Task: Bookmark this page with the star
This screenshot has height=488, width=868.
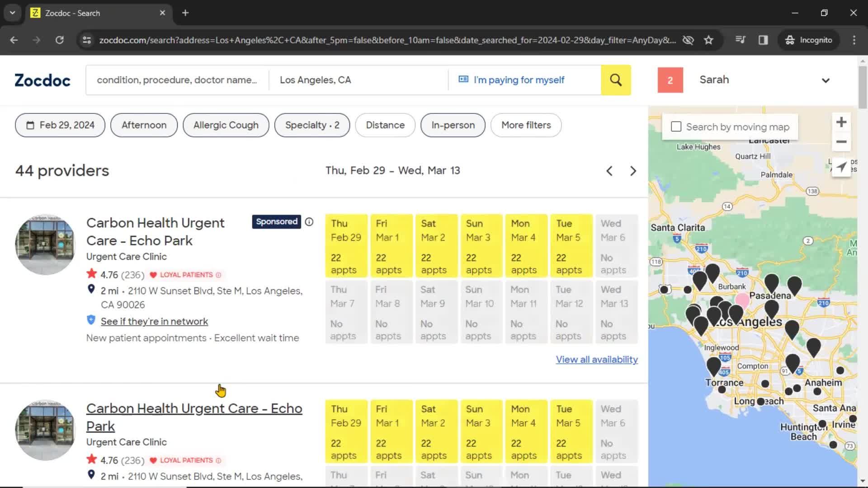Action: (x=708, y=40)
